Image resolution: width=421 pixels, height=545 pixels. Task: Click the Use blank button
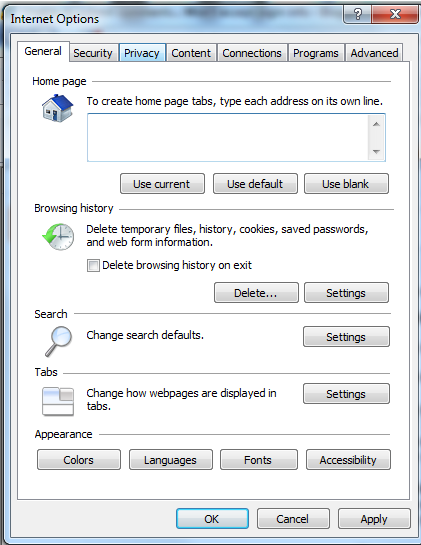[346, 184]
